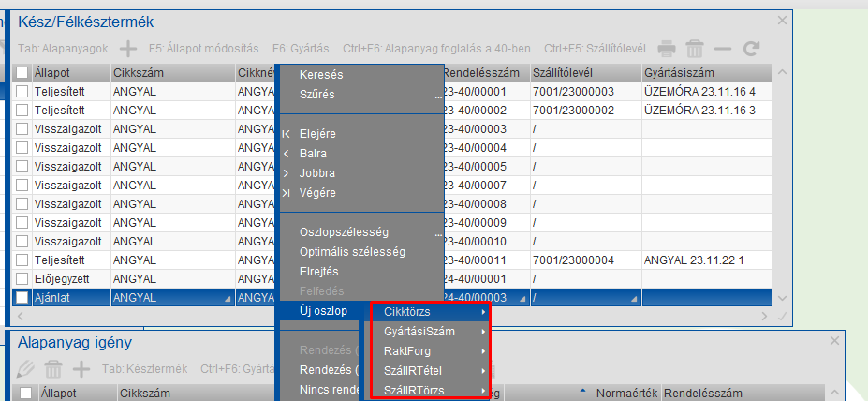This screenshot has height=401, width=868.
Task: Click the left arrow of the horizontal scrollbar
Action: 20,317
